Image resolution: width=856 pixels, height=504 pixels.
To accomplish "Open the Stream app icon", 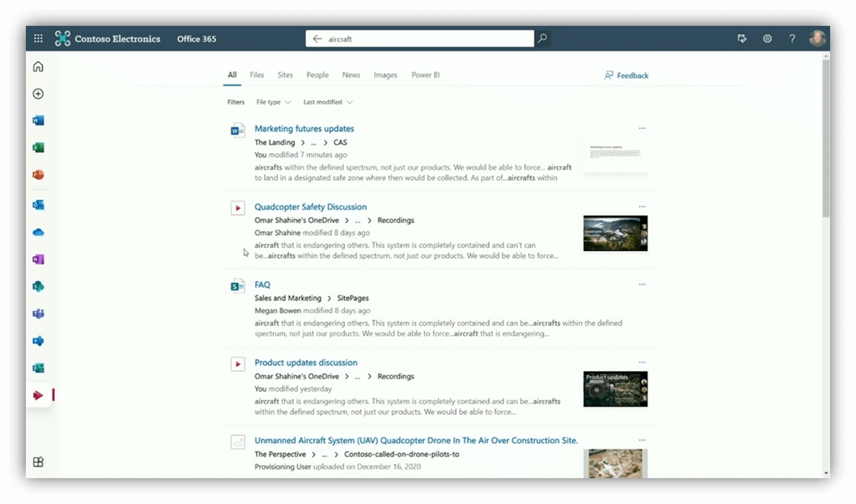I will tap(38, 396).
